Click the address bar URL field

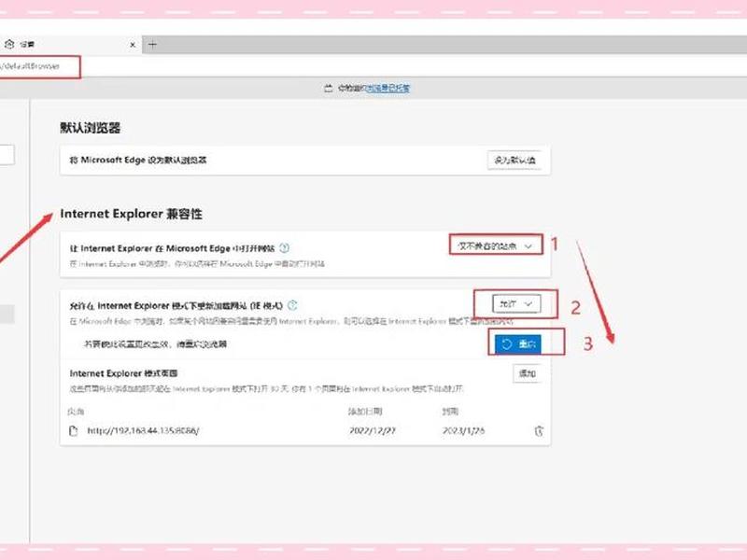click(39, 66)
